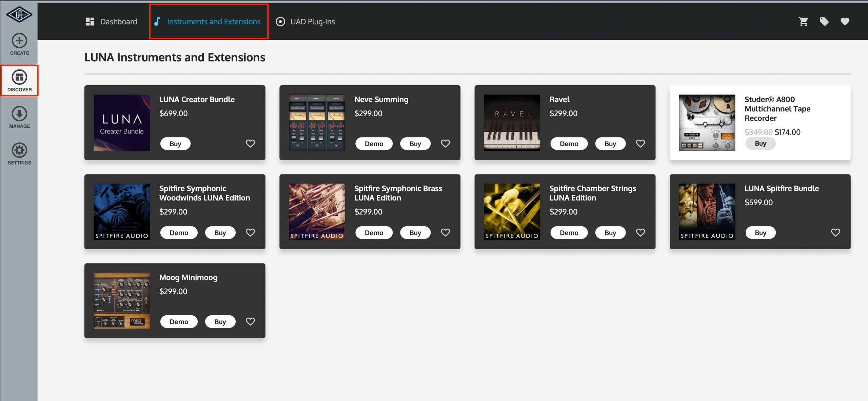Click the Neve Summing title
Viewport: 868px width, 401px height.
pos(381,100)
